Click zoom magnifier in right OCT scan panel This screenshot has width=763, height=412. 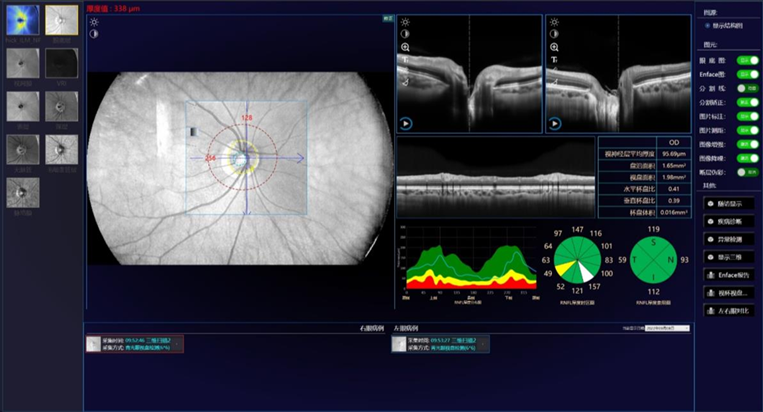552,47
